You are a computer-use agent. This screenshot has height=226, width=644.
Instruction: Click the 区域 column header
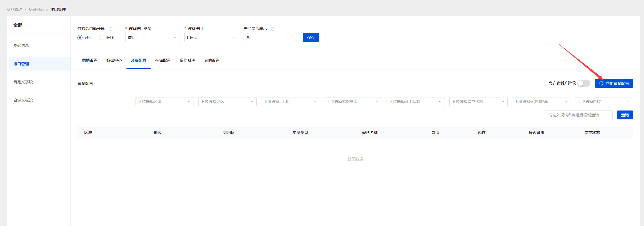(88, 133)
